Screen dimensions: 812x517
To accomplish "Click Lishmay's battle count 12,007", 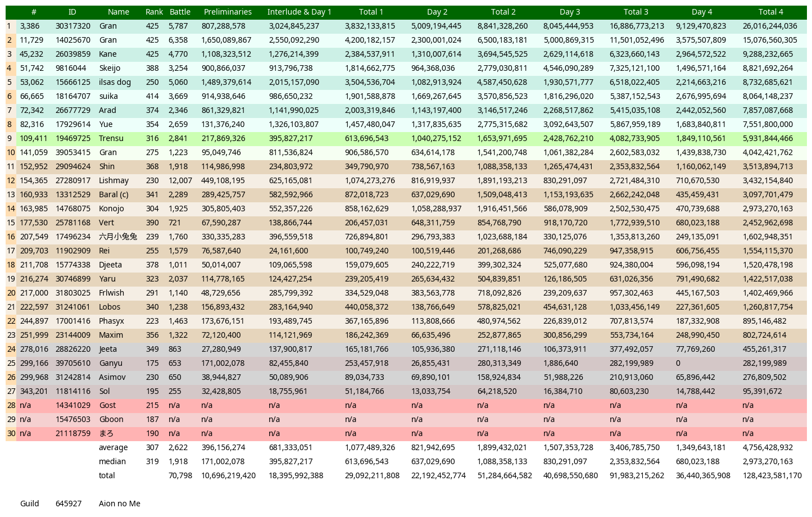I will 180,180.
